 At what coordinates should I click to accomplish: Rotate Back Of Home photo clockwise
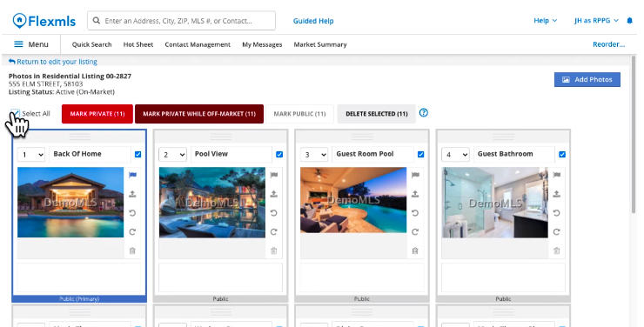(x=132, y=232)
